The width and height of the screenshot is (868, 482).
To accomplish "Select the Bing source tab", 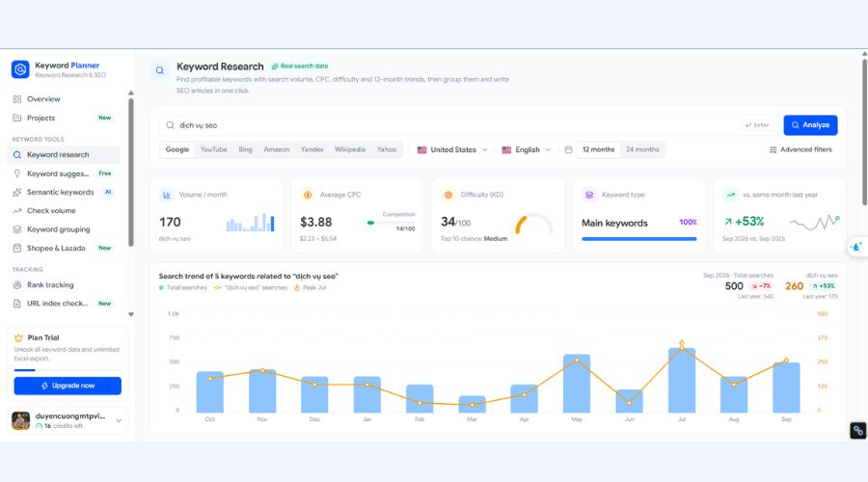I will tap(245, 149).
